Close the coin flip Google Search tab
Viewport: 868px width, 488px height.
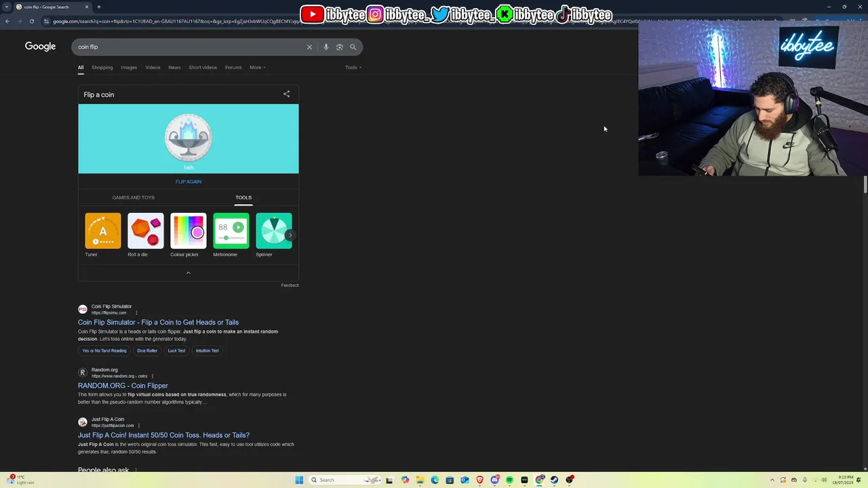point(87,7)
